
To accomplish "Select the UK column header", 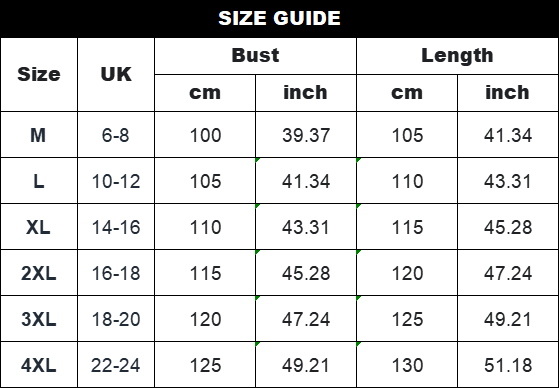I will [116, 75].
